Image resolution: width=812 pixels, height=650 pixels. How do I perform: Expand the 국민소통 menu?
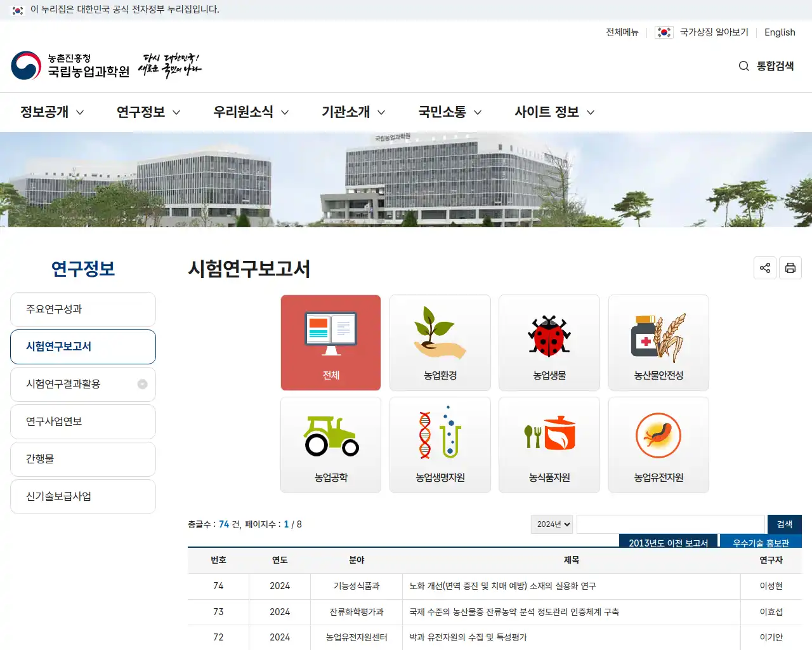450,112
